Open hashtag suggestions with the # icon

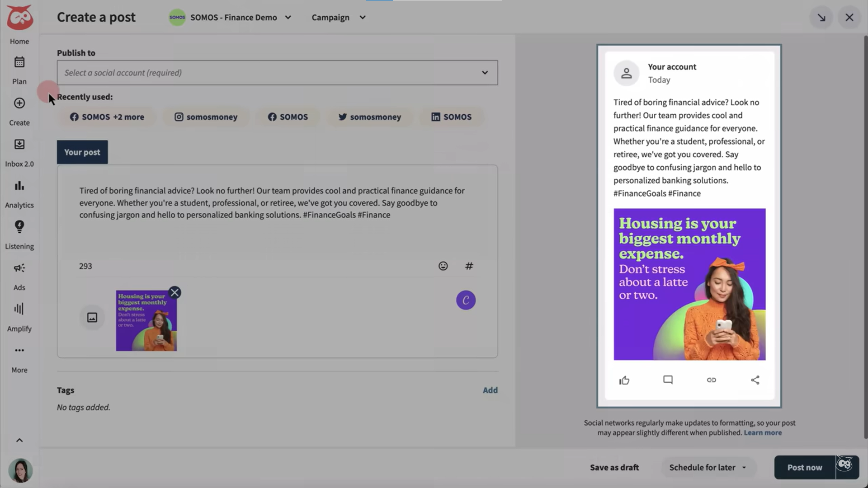[469, 266]
